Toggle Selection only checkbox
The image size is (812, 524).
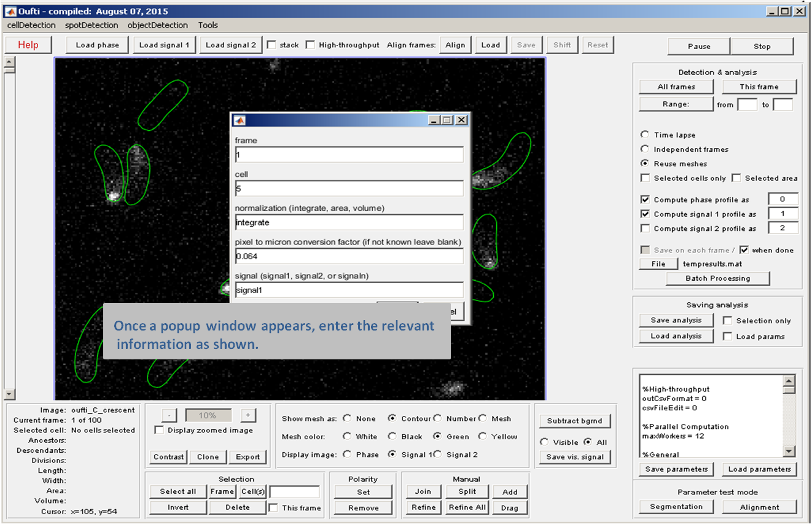[x=728, y=321]
